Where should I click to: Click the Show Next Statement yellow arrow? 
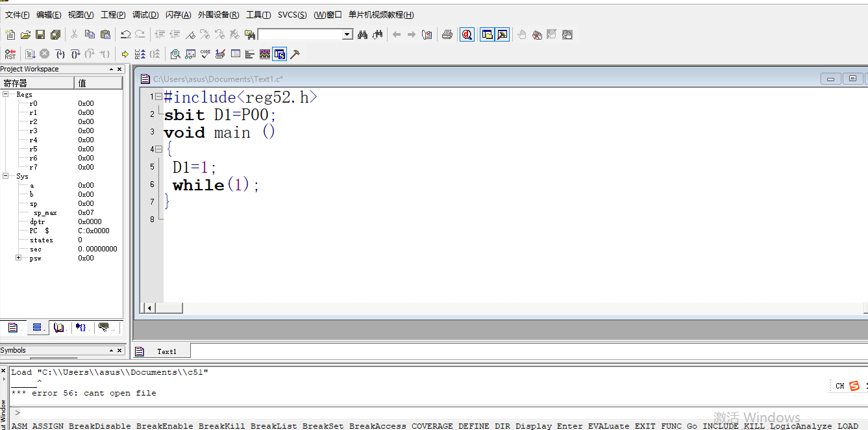125,55
